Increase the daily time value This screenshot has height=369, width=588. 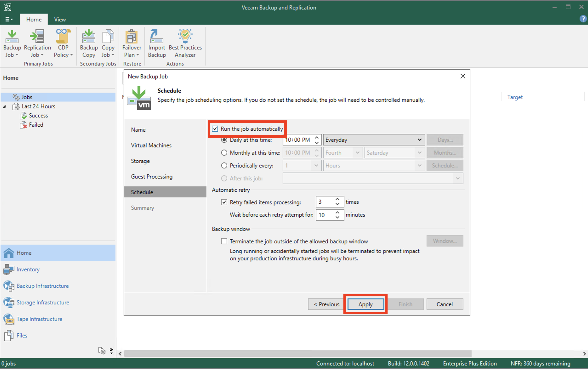tap(317, 137)
